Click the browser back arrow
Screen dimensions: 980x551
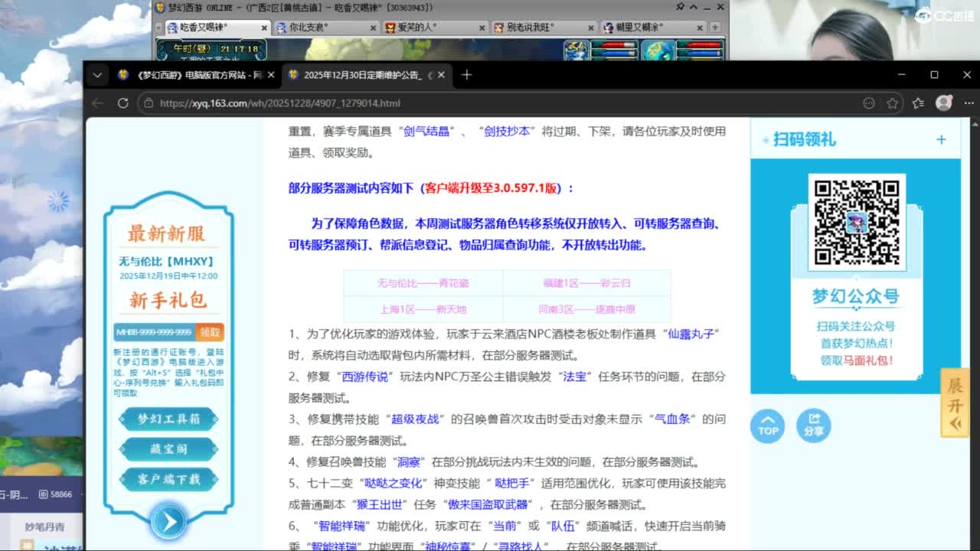pos(97,103)
